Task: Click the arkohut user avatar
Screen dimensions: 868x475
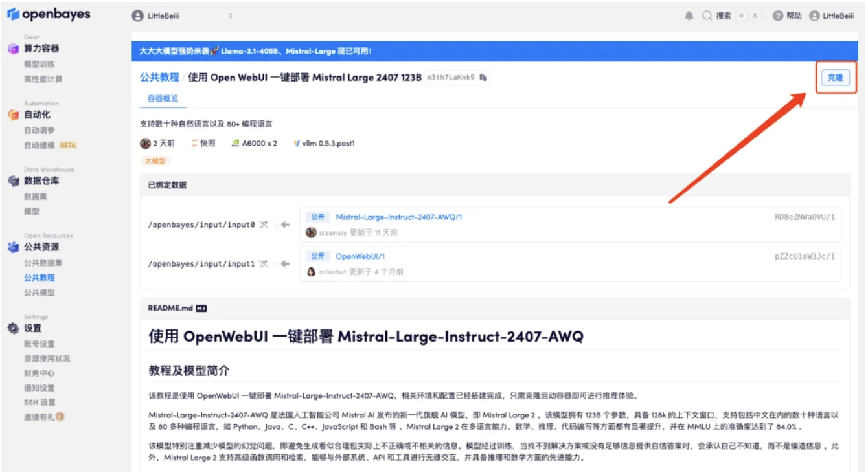Action: pyautogui.click(x=312, y=272)
